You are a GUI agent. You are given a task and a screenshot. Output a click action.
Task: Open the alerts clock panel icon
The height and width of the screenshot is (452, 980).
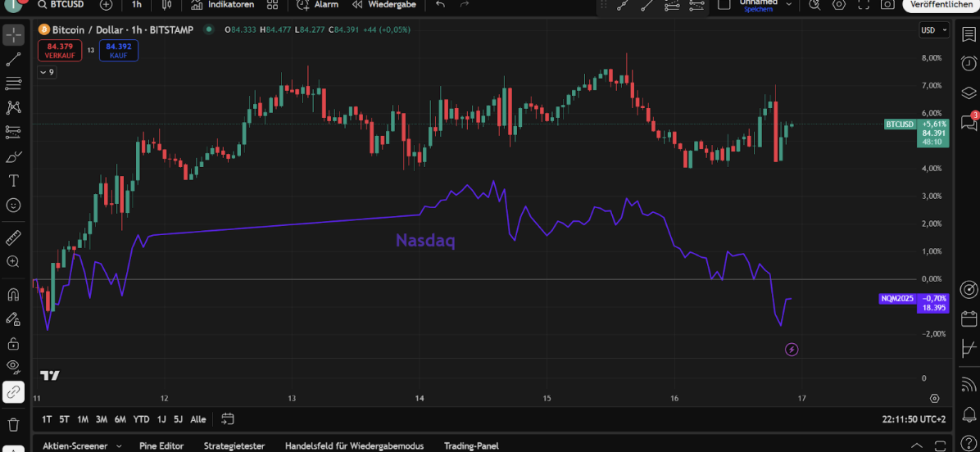pos(969,63)
